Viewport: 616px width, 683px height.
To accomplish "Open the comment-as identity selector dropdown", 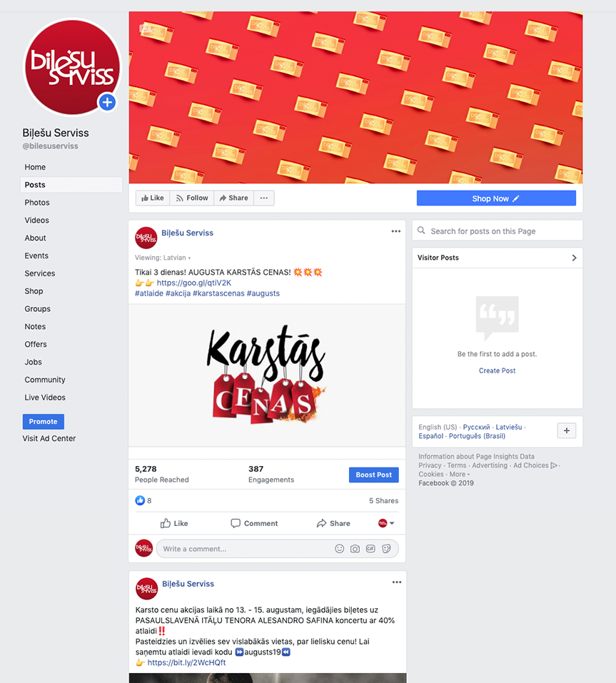I will pos(386,523).
